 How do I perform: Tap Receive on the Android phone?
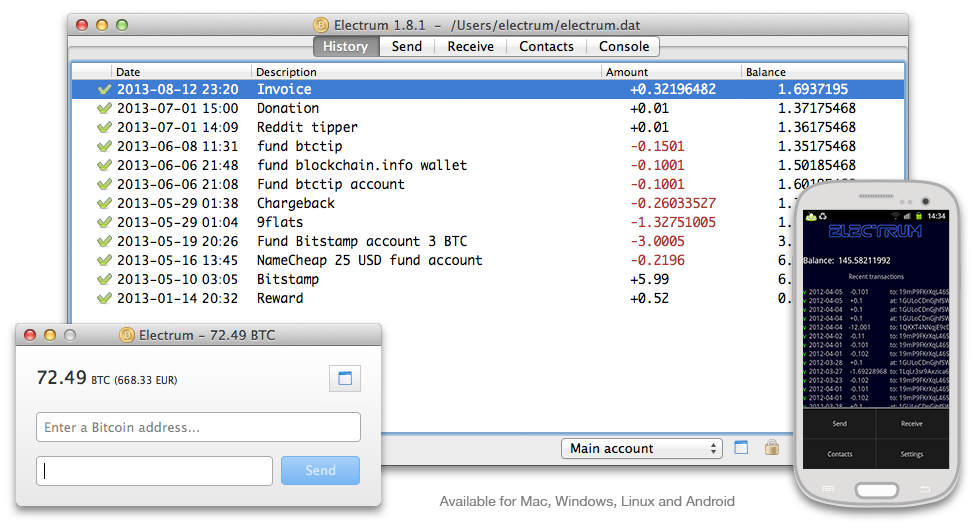912,424
